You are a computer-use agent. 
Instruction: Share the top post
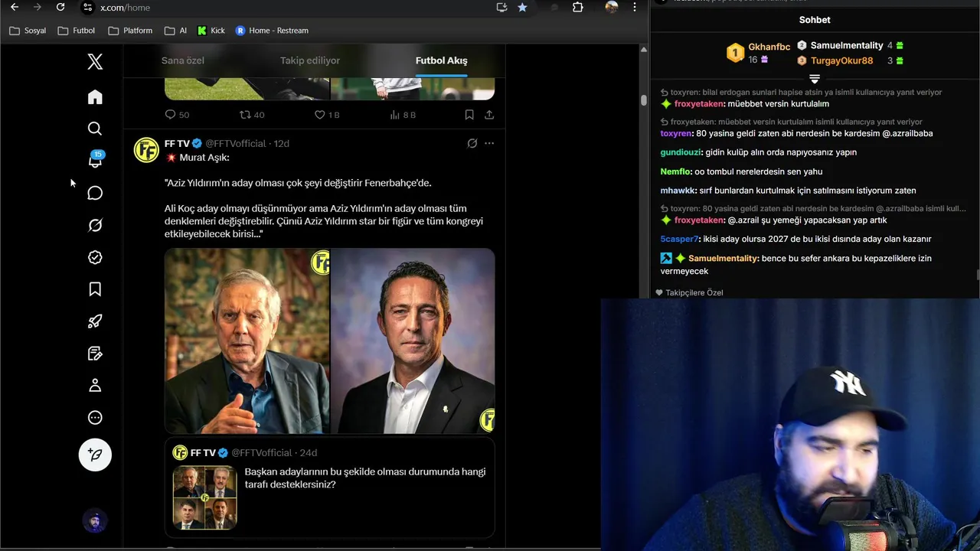489,115
